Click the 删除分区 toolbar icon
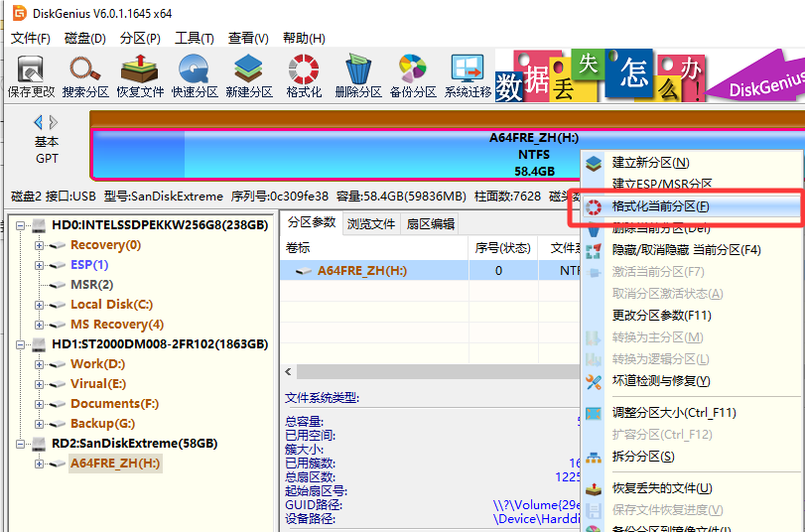Viewport: 805px width, 532px height. 358,76
